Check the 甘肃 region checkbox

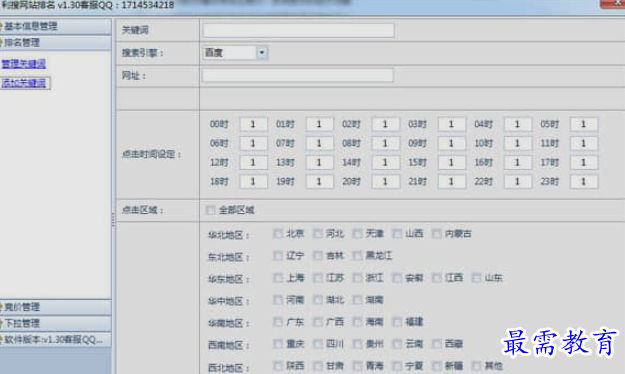click(x=318, y=366)
